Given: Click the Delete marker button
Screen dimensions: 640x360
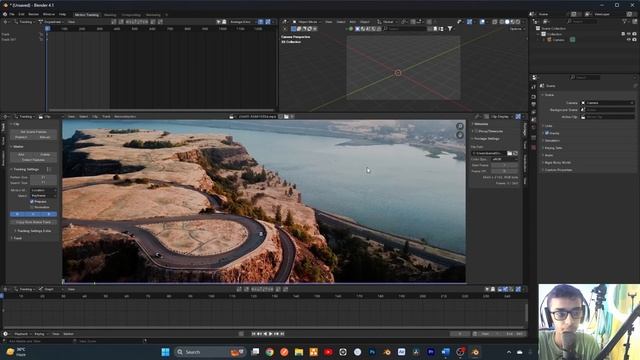Looking at the screenshot, I should [x=45, y=155].
